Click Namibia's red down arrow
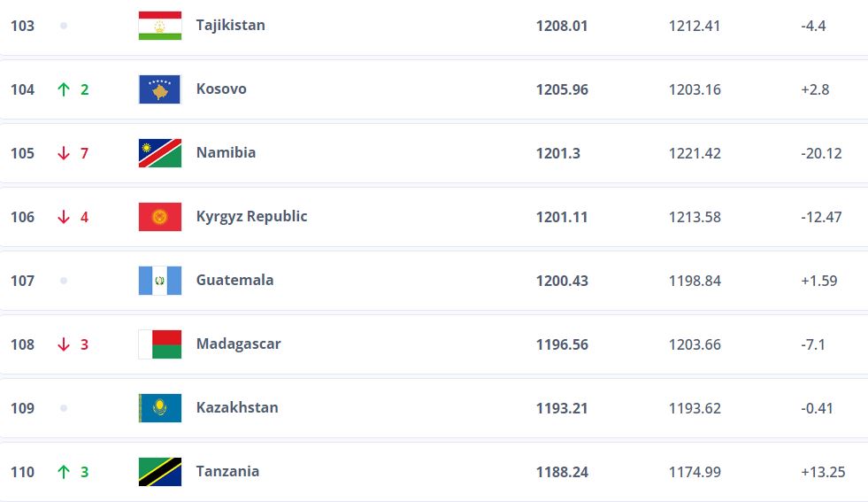The image size is (868, 502). tap(63, 153)
